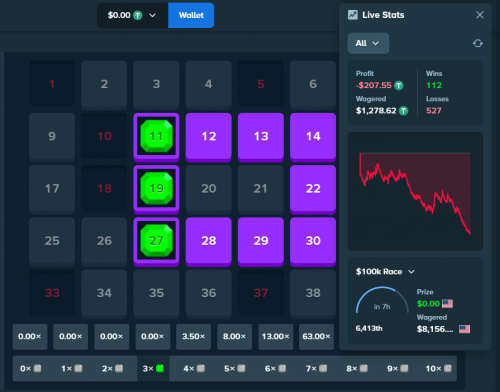Screen dimensions: 500x392
Task: Select the 10× hits indicator
Action: pyautogui.click(x=438, y=368)
